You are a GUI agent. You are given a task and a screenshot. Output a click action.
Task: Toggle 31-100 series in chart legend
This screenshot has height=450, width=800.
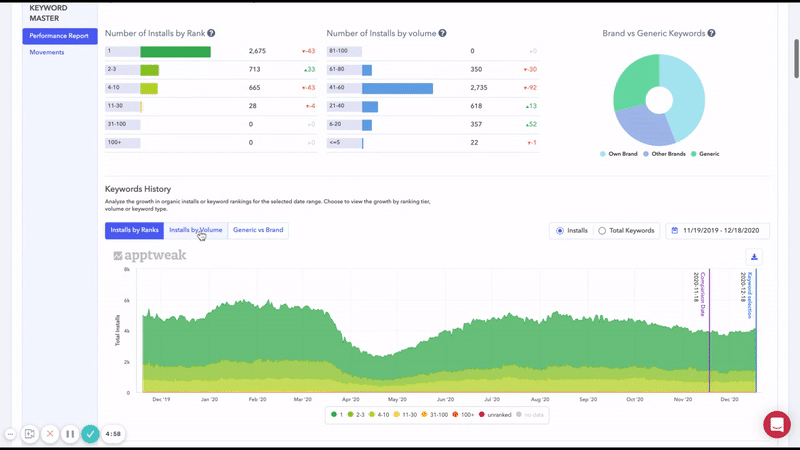tap(434, 415)
